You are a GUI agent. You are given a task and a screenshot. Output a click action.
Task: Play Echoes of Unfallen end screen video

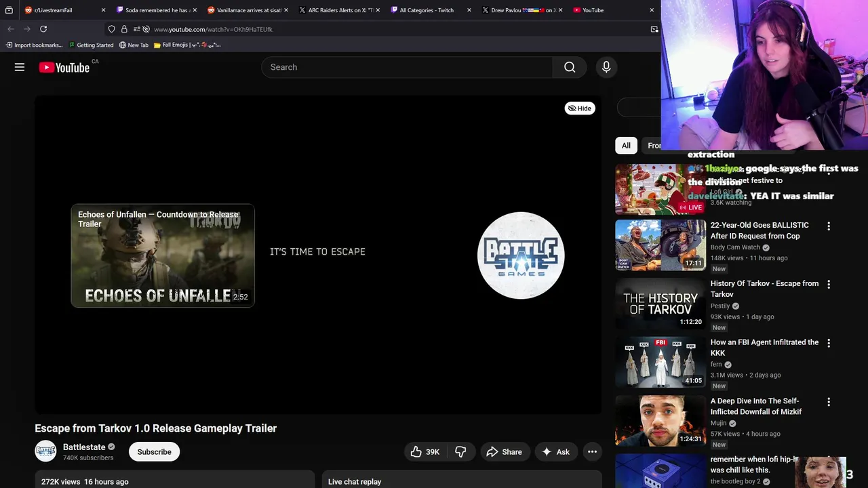coord(163,256)
